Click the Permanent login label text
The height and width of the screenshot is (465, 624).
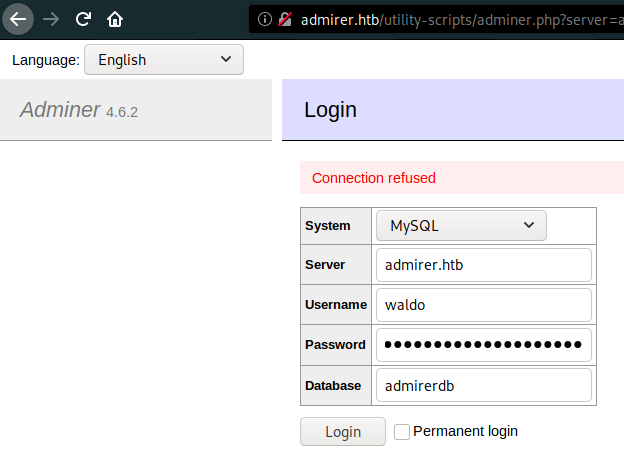coord(465,431)
